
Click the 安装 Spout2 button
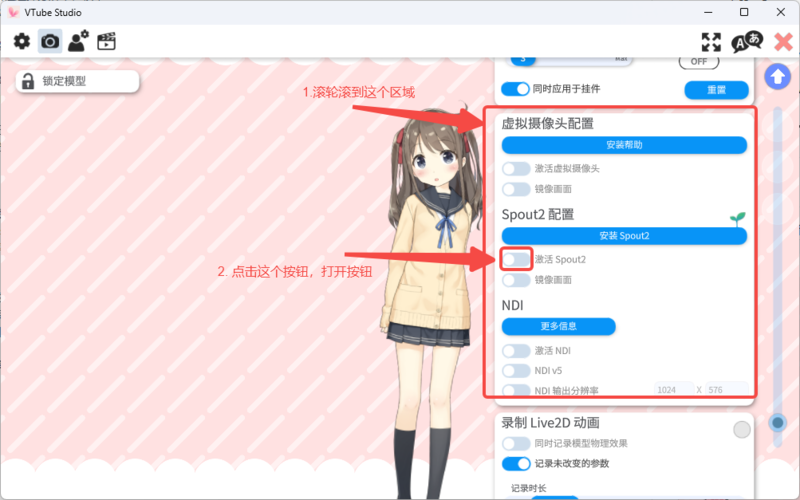(624, 236)
